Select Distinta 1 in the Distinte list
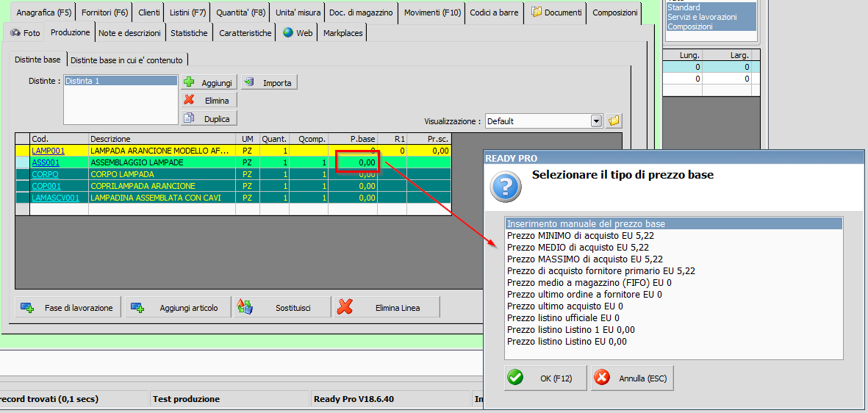The width and height of the screenshot is (868, 413). pos(121,81)
